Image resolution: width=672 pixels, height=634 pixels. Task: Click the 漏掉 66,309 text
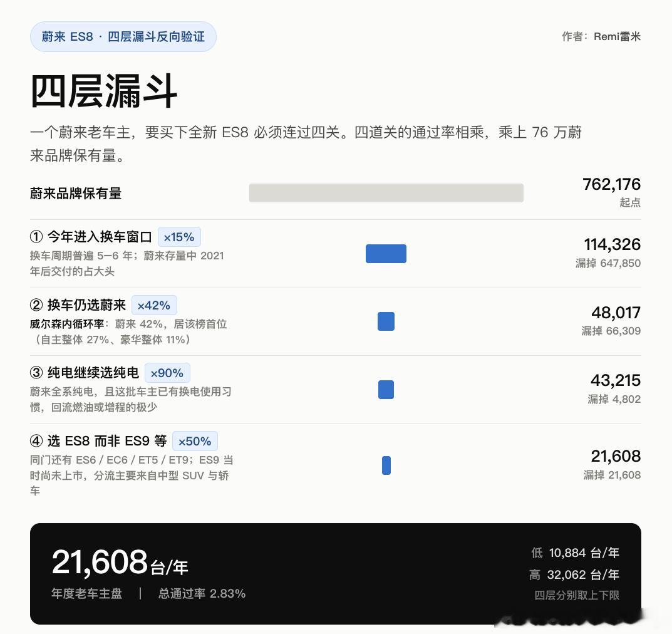(611, 331)
